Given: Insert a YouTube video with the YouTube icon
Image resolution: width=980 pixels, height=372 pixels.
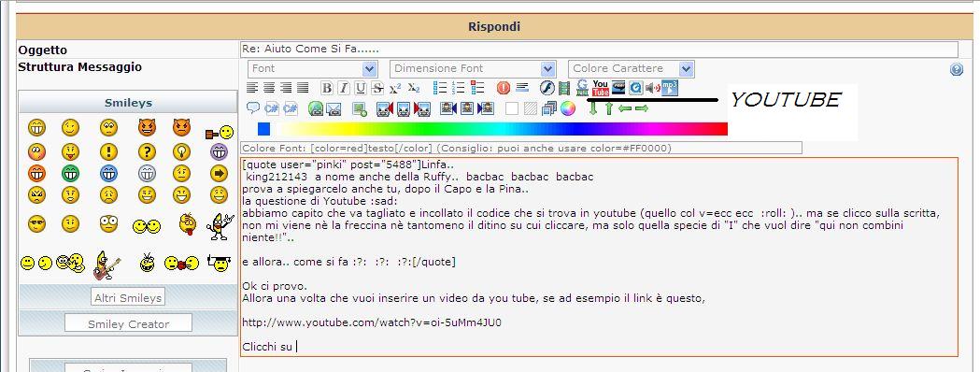Looking at the screenshot, I should [x=601, y=88].
